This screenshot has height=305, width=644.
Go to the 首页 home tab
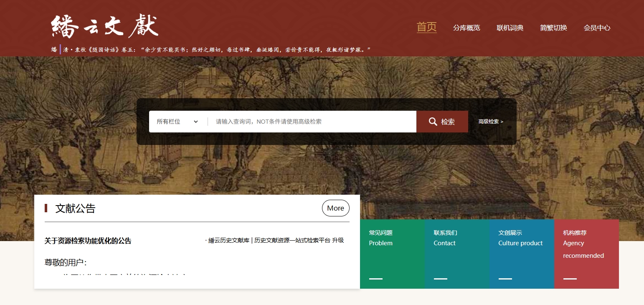[426, 27]
